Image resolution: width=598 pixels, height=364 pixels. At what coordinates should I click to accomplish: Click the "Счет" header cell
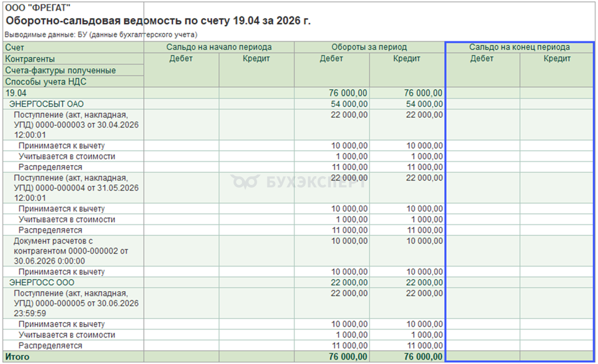(73, 48)
